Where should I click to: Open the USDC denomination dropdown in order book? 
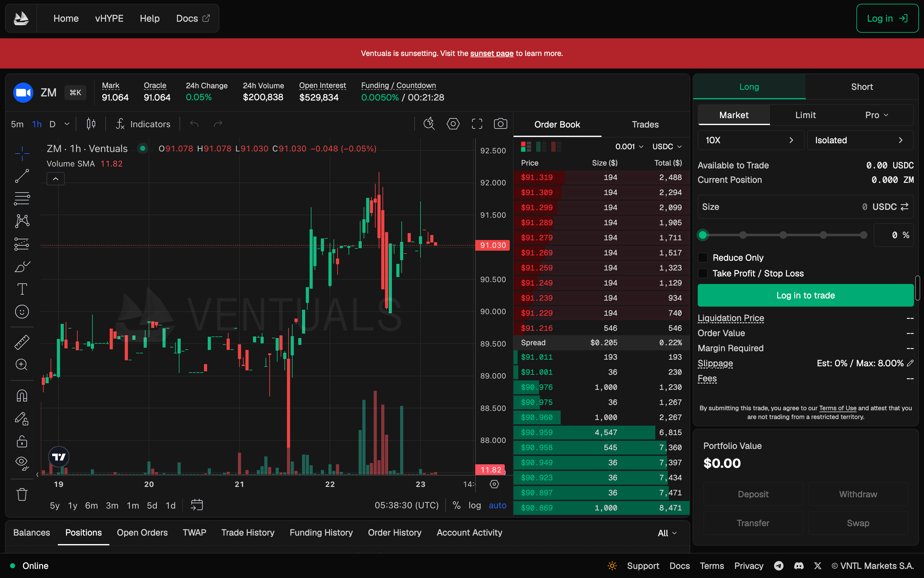point(667,147)
